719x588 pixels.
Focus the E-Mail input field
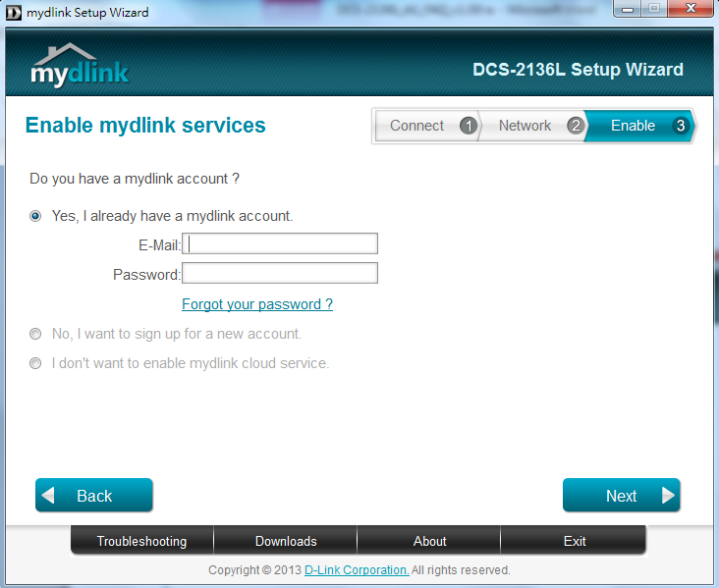280,243
